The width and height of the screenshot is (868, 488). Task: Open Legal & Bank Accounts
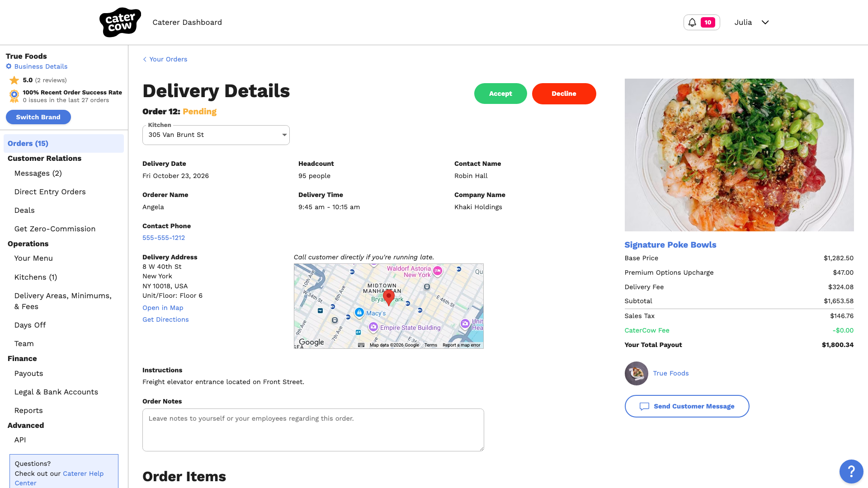click(56, 392)
